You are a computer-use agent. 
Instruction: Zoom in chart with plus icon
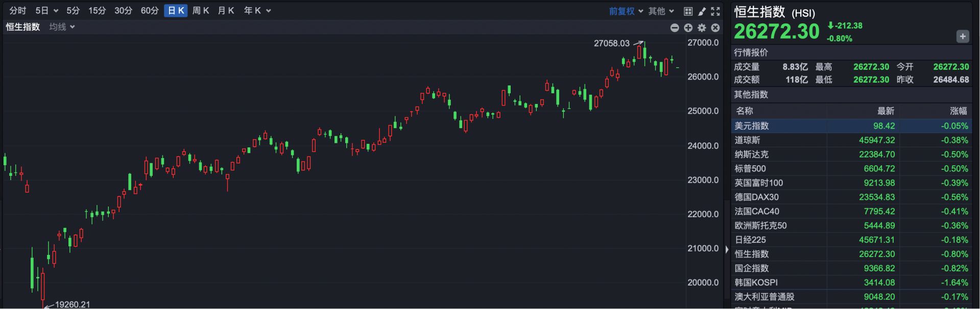(688, 28)
